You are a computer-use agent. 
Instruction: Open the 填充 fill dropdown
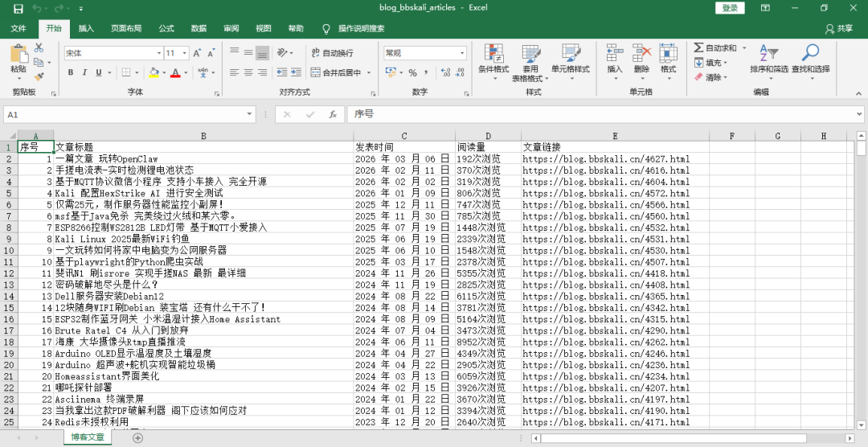point(710,64)
